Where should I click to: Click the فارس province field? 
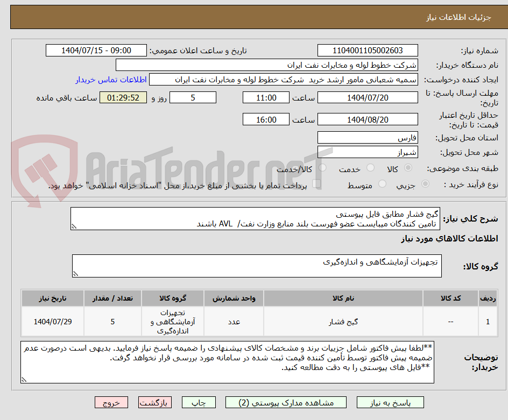pyautogui.click(x=368, y=138)
